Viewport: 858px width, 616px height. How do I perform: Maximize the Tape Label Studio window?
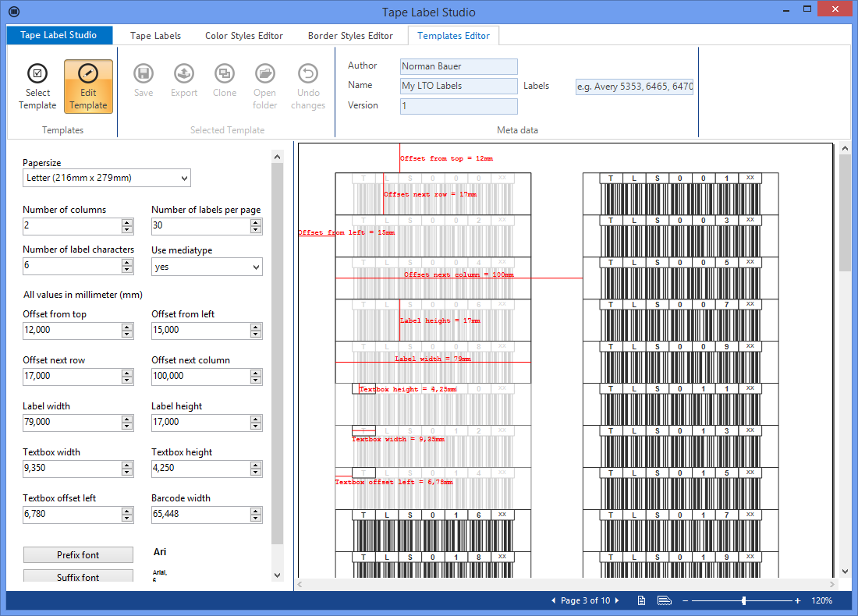pos(807,9)
